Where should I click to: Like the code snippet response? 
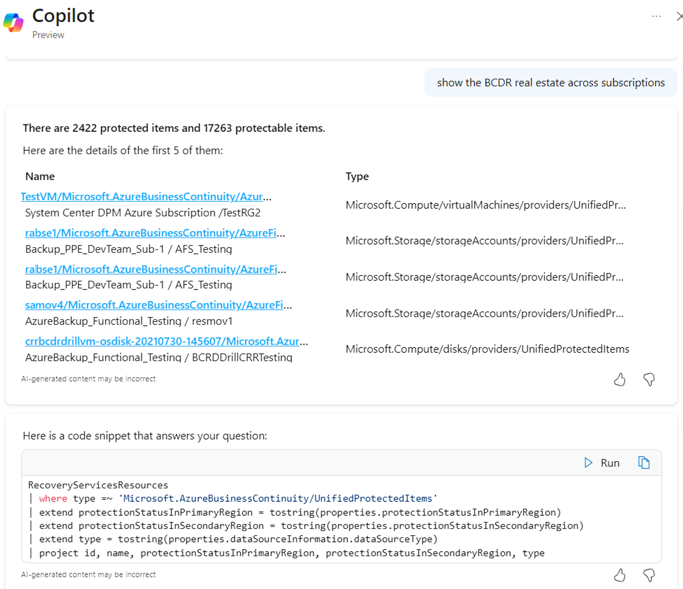pos(620,575)
